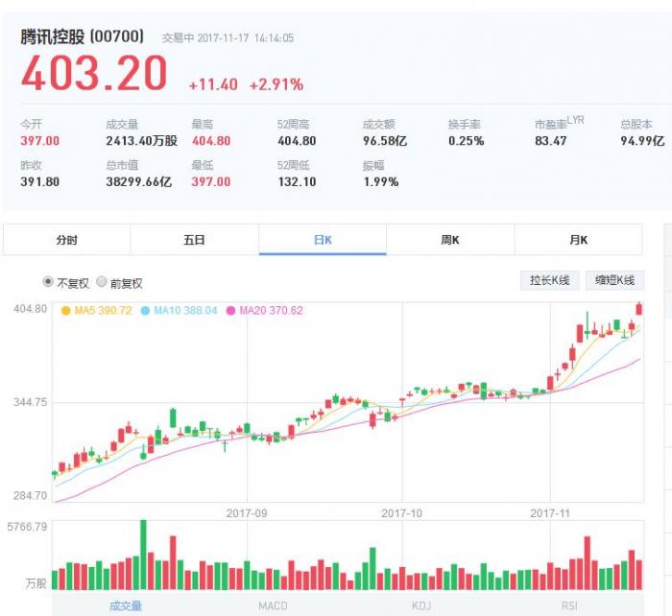This screenshot has height=616, width=672.
Task: Show the RSI indicator
Action: [569, 605]
